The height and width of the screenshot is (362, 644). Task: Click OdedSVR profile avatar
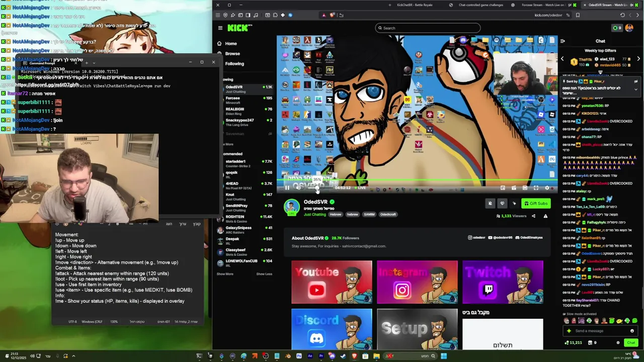click(x=292, y=207)
